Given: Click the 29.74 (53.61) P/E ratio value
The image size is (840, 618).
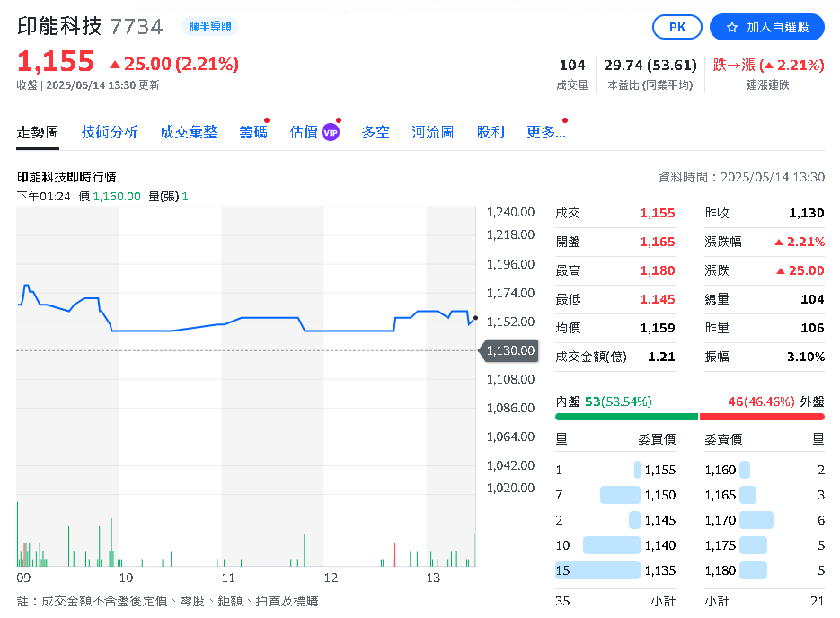Looking at the screenshot, I should 650,66.
